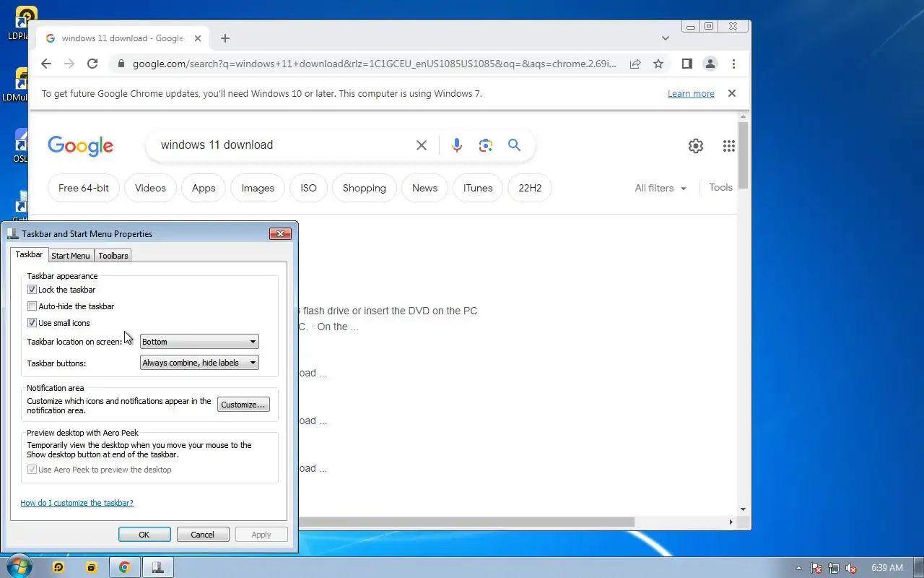924x578 pixels.
Task: Open a new Chrome tab
Action: pos(225,38)
